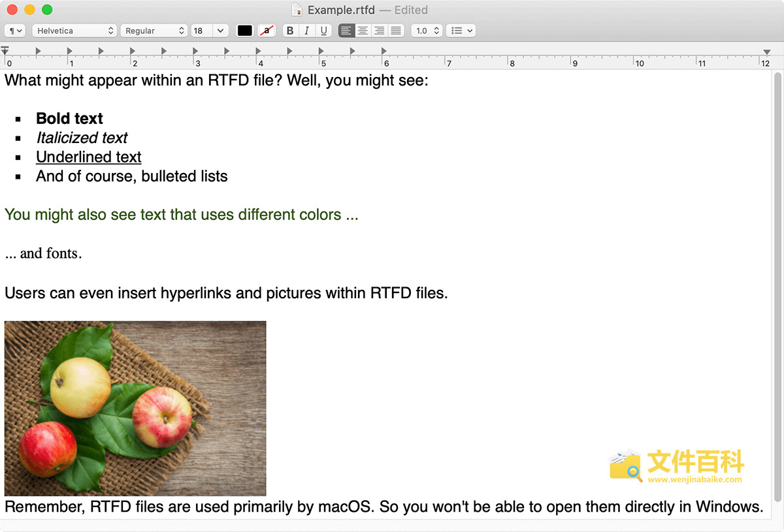Zoom the window with the green button

coord(46,10)
